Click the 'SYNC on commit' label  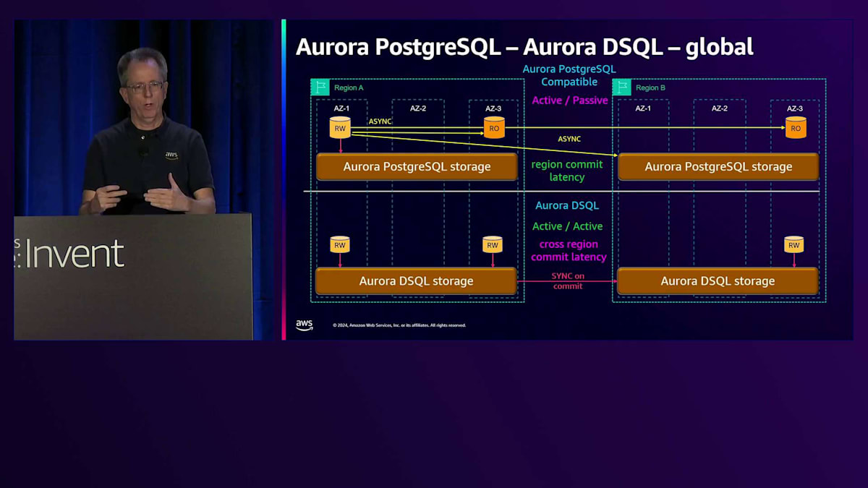click(568, 281)
